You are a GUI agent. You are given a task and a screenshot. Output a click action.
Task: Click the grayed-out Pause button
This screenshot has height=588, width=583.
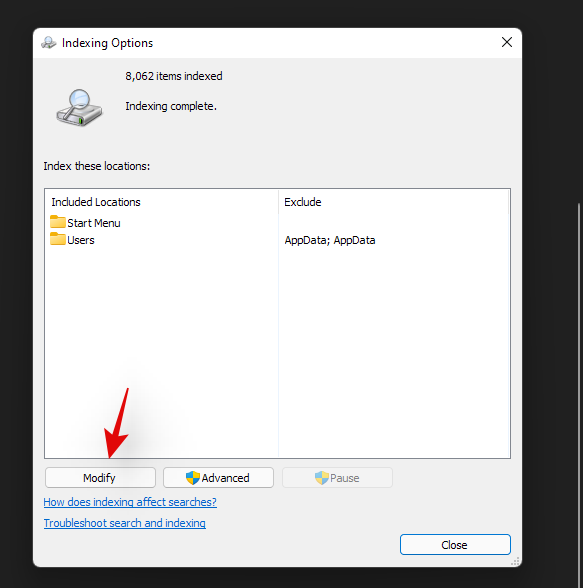pos(337,477)
